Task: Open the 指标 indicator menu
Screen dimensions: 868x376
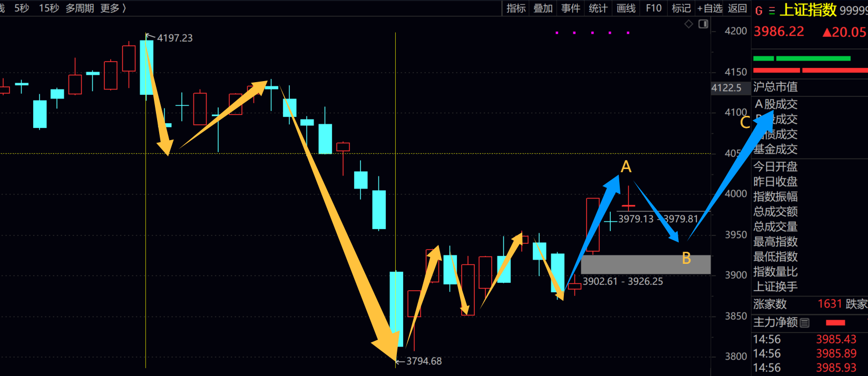Action: (x=516, y=8)
